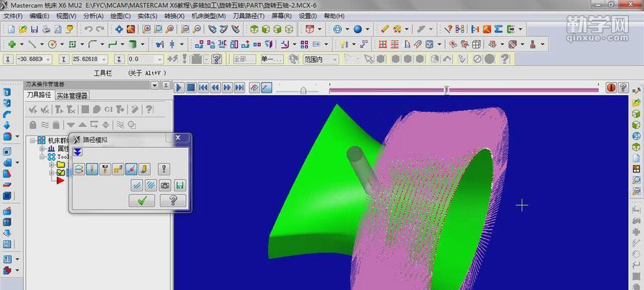
Task: Toggle display rapid moves button
Action: (x=118, y=169)
